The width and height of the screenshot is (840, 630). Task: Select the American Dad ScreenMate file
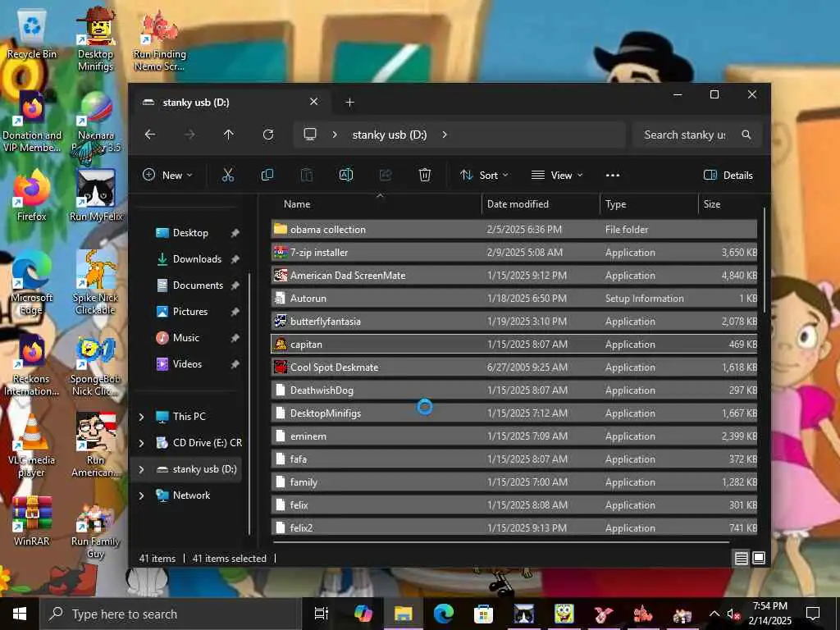coord(514,276)
